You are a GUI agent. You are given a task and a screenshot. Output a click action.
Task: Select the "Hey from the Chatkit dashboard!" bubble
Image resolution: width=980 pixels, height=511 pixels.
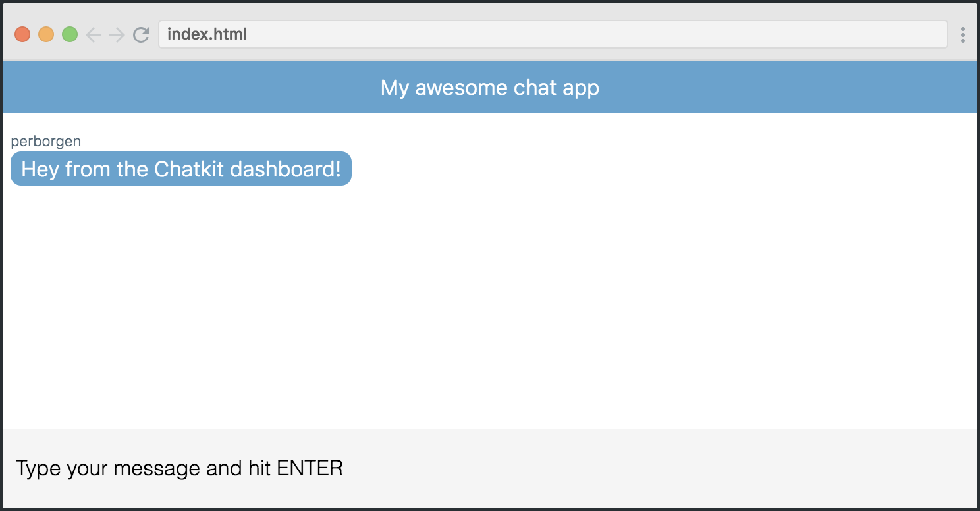click(x=181, y=169)
